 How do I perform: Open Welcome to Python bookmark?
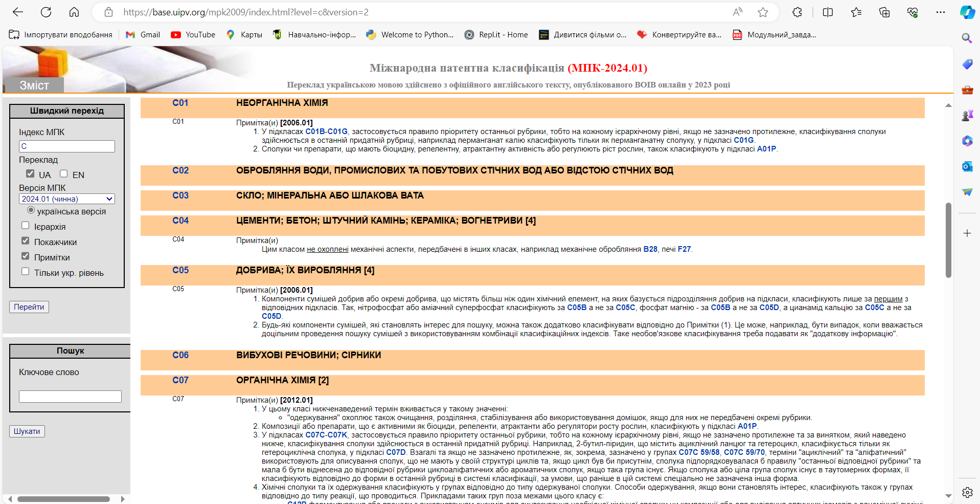(410, 35)
